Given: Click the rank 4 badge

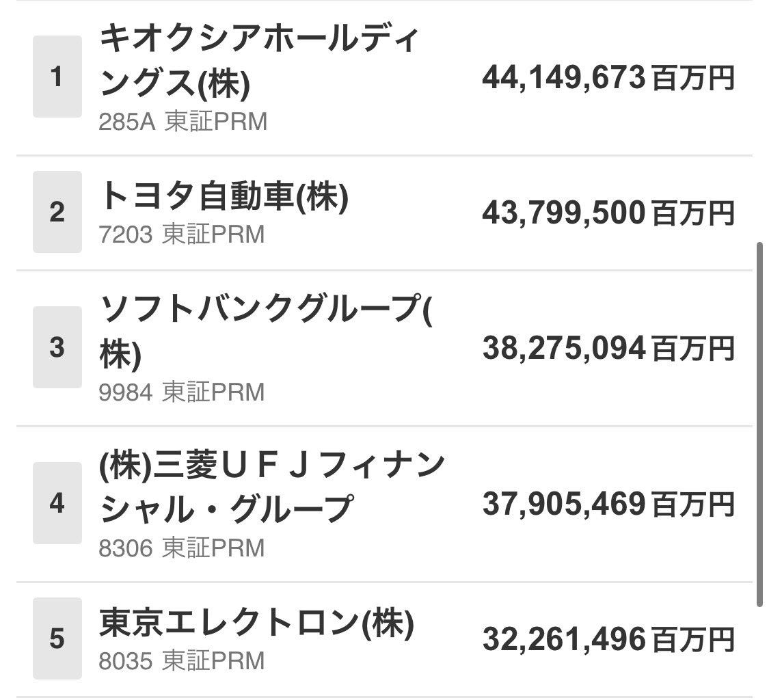Looking at the screenshot, I should pyautogui.click(x=57, y=503).
